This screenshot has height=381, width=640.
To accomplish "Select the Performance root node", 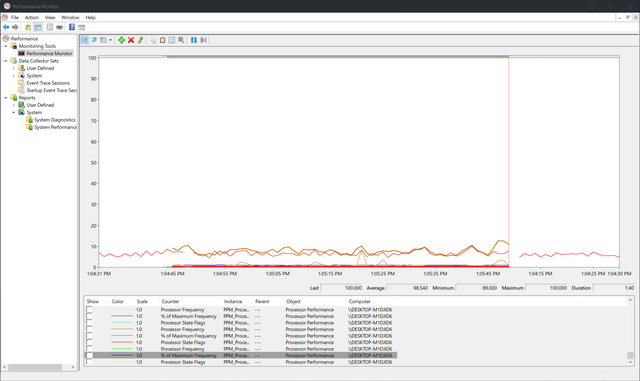I will pyautogui.click(x=24, y=39).
